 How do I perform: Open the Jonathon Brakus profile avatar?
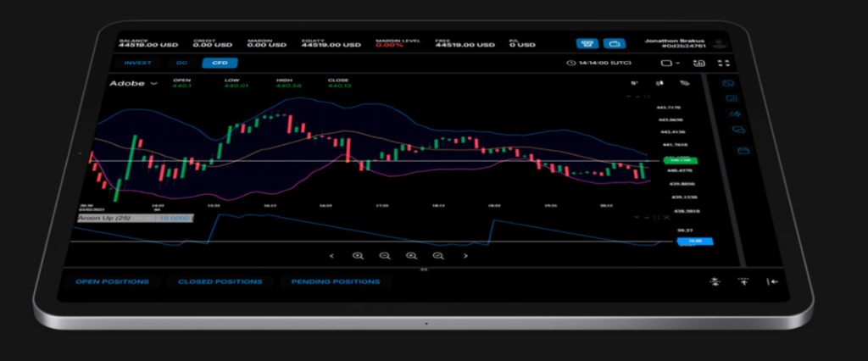[x=719, y=44]
